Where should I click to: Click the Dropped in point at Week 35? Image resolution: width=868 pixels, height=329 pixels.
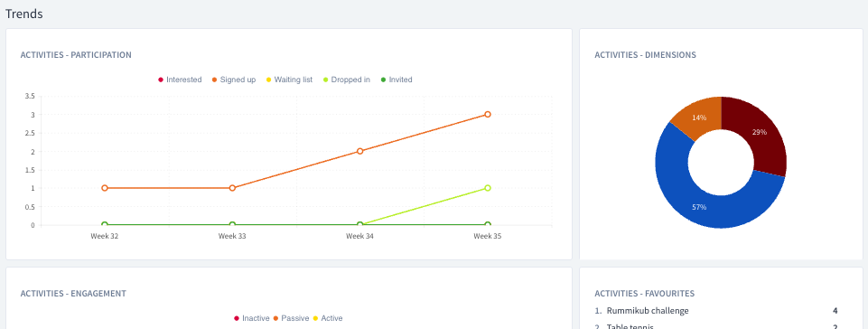coord(488,188)
